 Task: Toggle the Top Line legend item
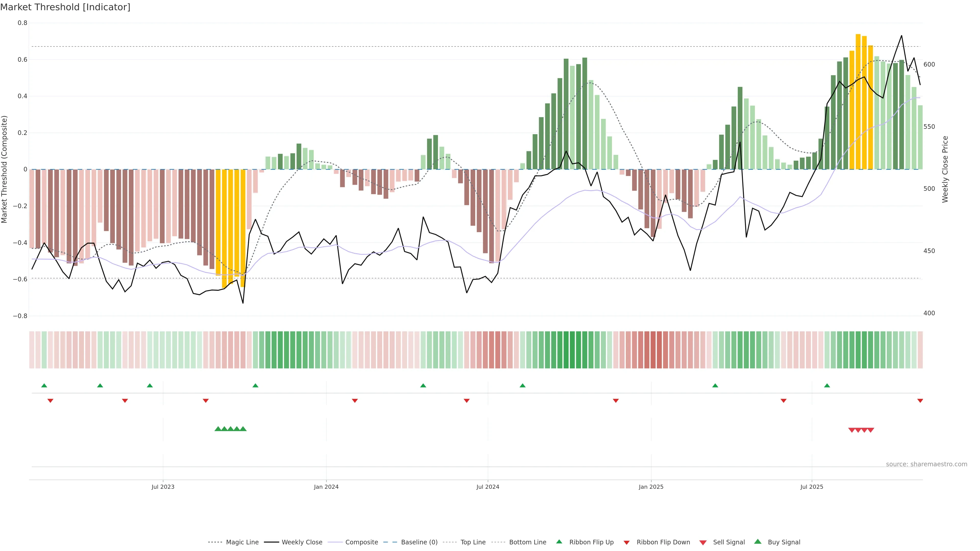coord(473,542)
